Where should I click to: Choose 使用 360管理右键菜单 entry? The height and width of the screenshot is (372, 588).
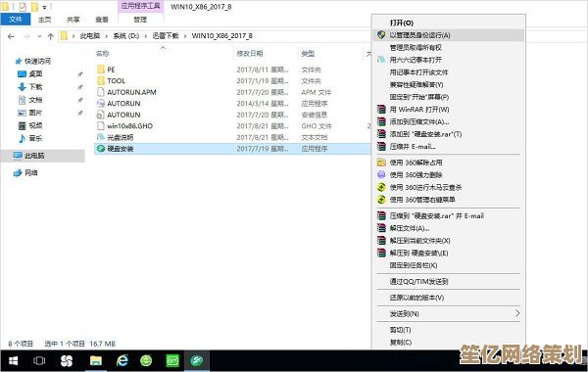[422, 200]
